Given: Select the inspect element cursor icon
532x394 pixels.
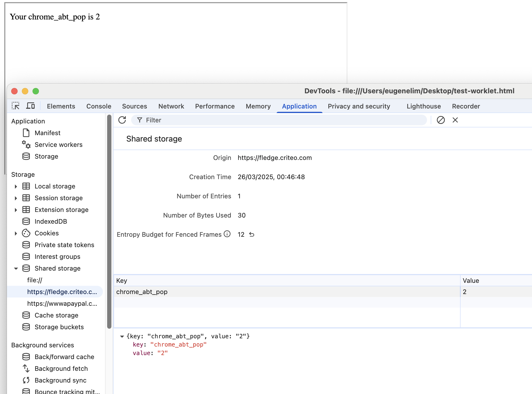Looking at the screenshot, I should (15, 106).
